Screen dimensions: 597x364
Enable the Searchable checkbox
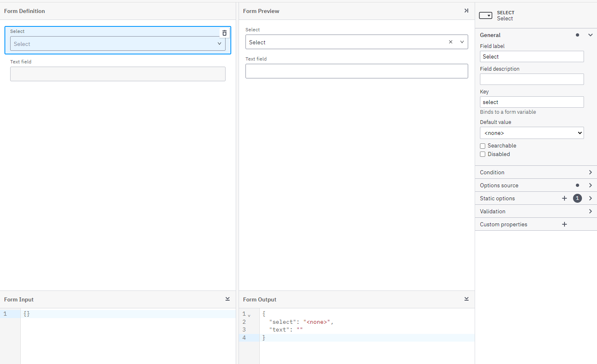click(482, 145)
